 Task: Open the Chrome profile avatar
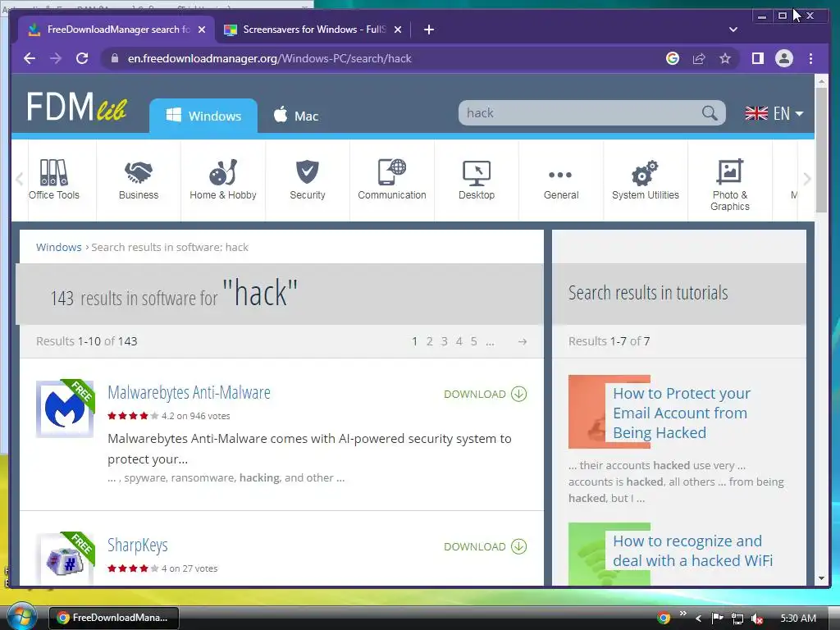point(783,58)
